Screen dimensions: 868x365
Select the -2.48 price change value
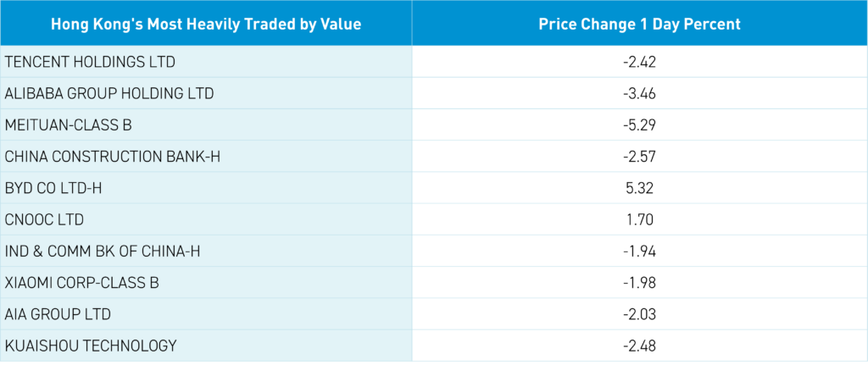tap(639, 346)
